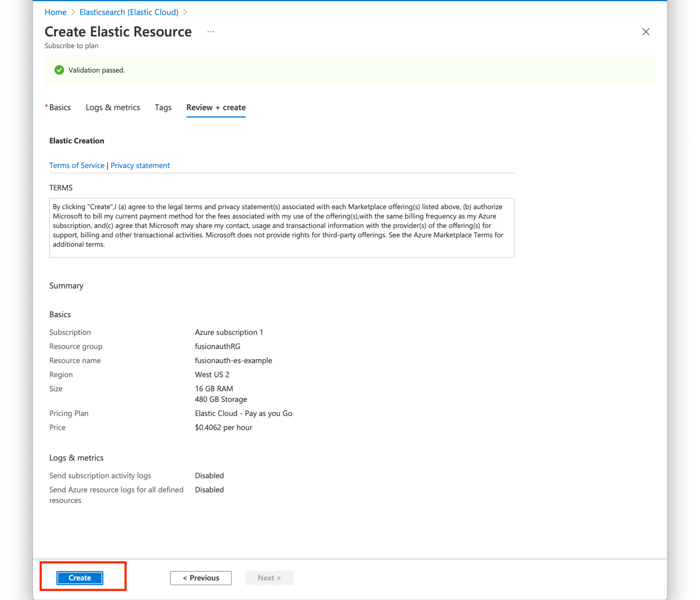The height and width of the screenshot is (600, 700).
Task: Click the disabled Next button
Action: [269, 578]
